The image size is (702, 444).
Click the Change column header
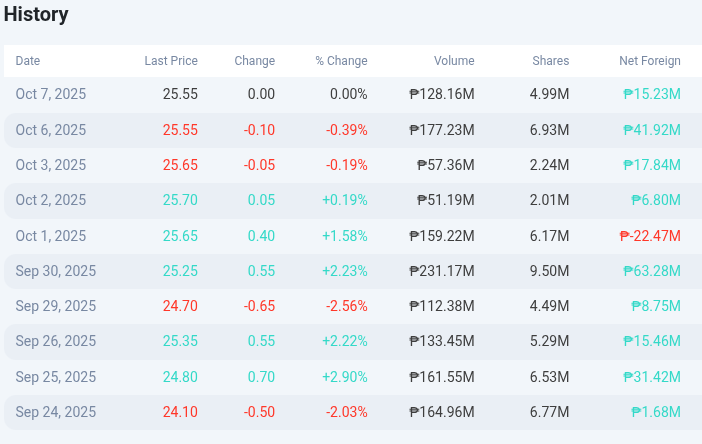[x=254, y=61]
